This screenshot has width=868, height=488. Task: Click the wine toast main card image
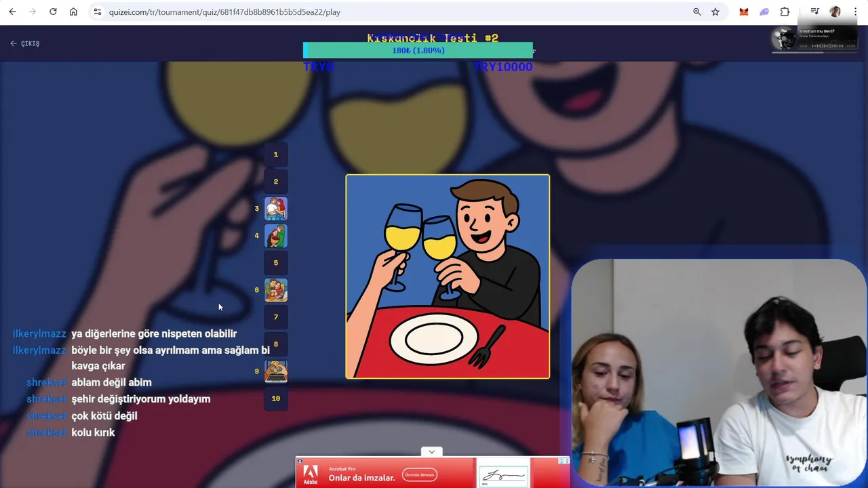click(448, 277)
